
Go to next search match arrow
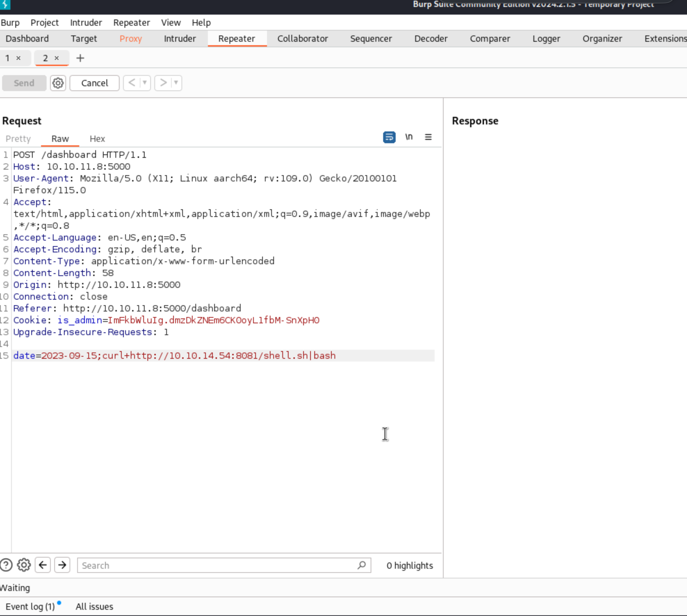click(62, 565)
